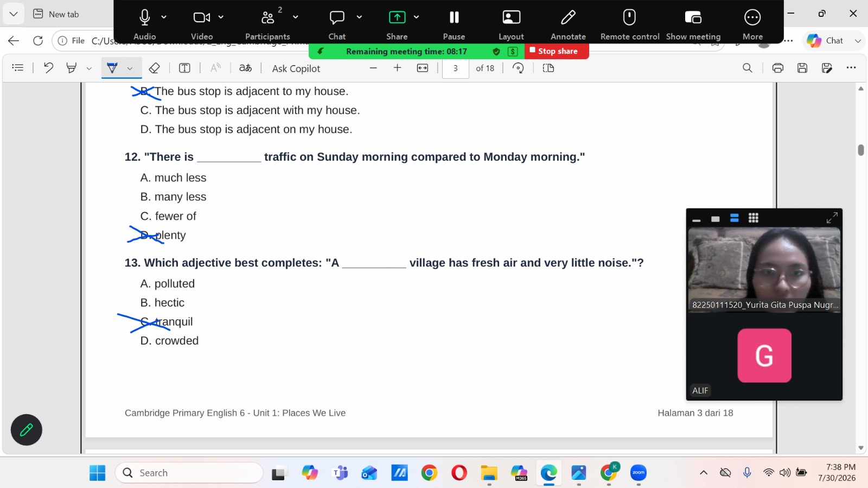Viewport: 868px width, 488px height.
Task: Open the PDF table of contents
Action: (18, 68)
